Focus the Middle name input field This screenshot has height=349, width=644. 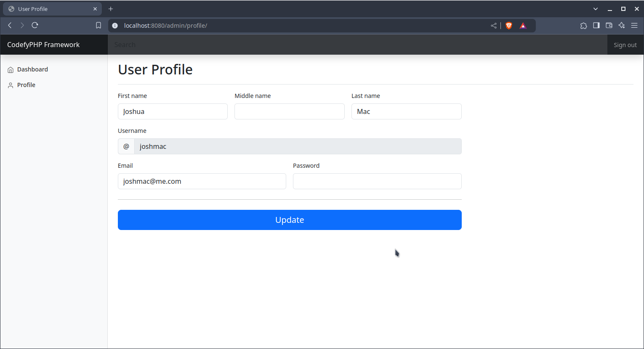click(x=289, y=111)
